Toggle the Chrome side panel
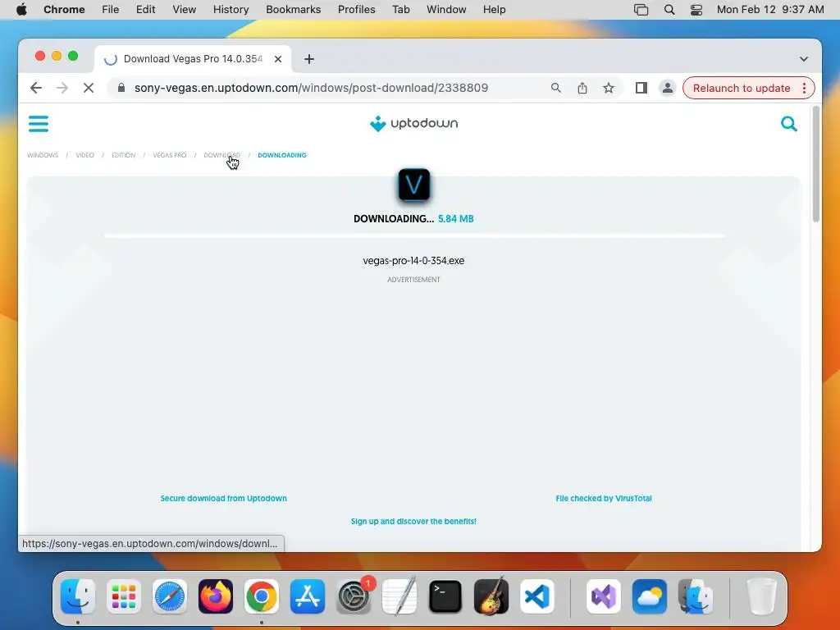 tap(641, 88)
